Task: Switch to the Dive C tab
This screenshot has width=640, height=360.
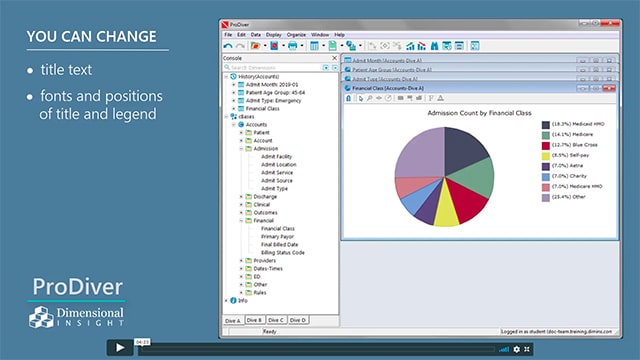Action: (x=276, y=320)
